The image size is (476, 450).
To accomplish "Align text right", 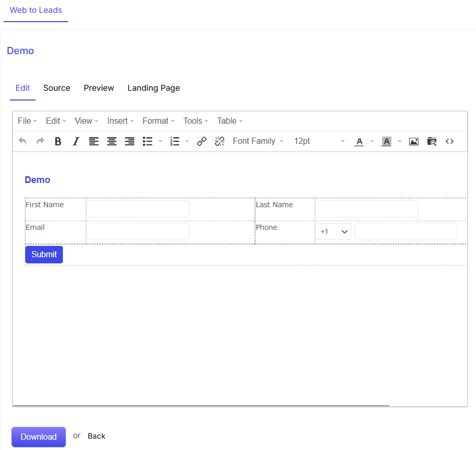I will (x=129, y=141).
